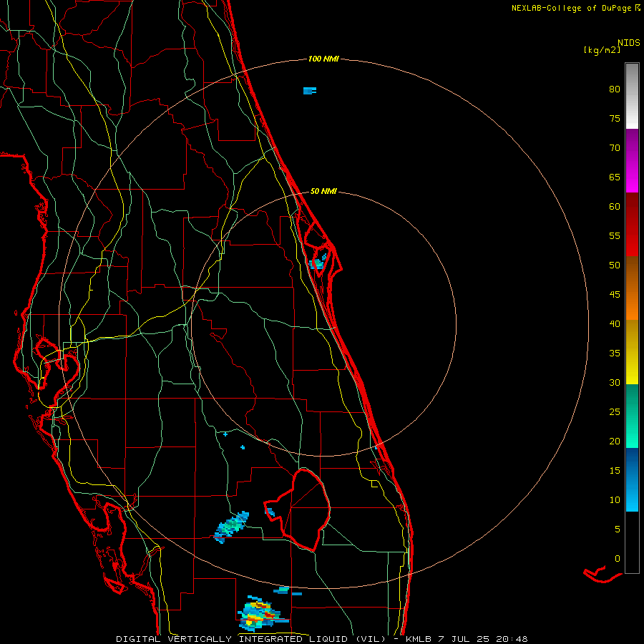Pick the dark red segment of the VIL colorbar
This screenshot has width=644, height=644.
point(632,225)
